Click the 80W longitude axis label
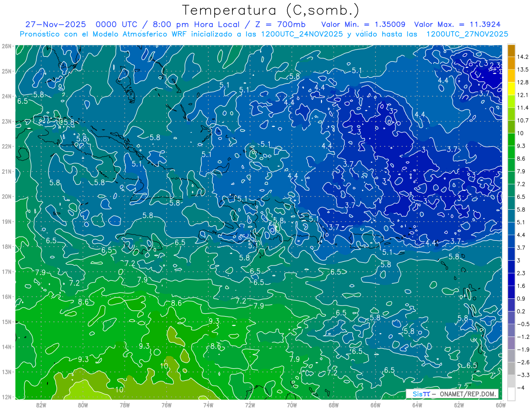The image size is (532, 411). pos(83,405)
